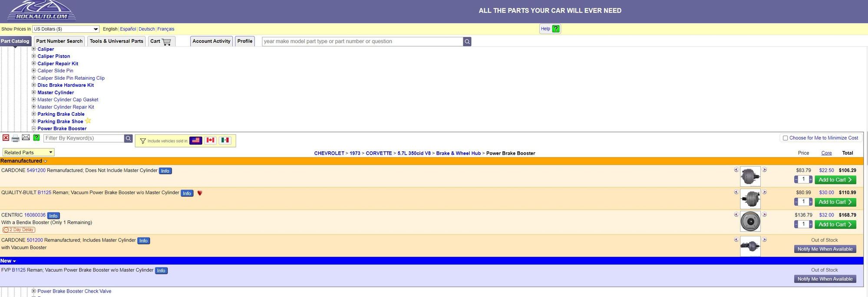Collapse the Power Brake Booster category
This screenshot has width=868, height=297.
[x=33, y=128]
